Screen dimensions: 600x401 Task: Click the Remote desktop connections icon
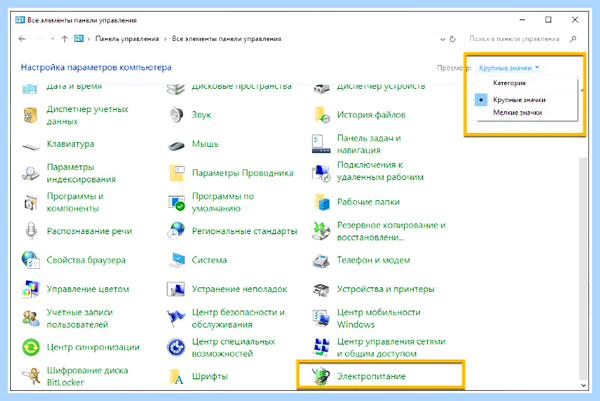321,173
